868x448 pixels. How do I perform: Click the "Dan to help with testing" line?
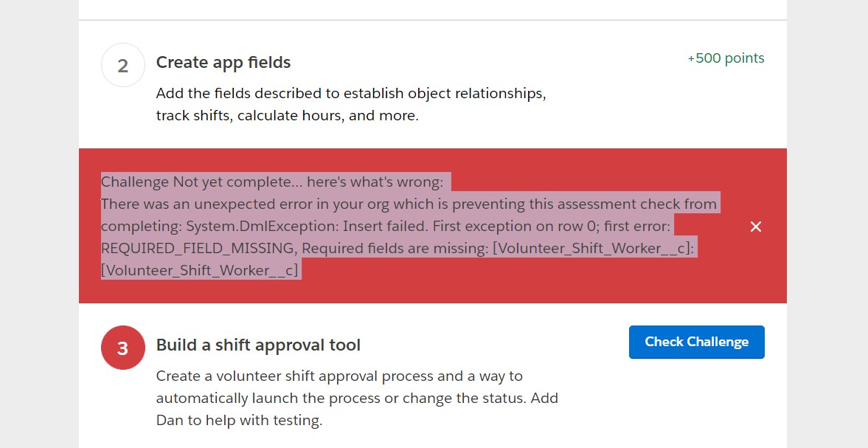(239, 421)
